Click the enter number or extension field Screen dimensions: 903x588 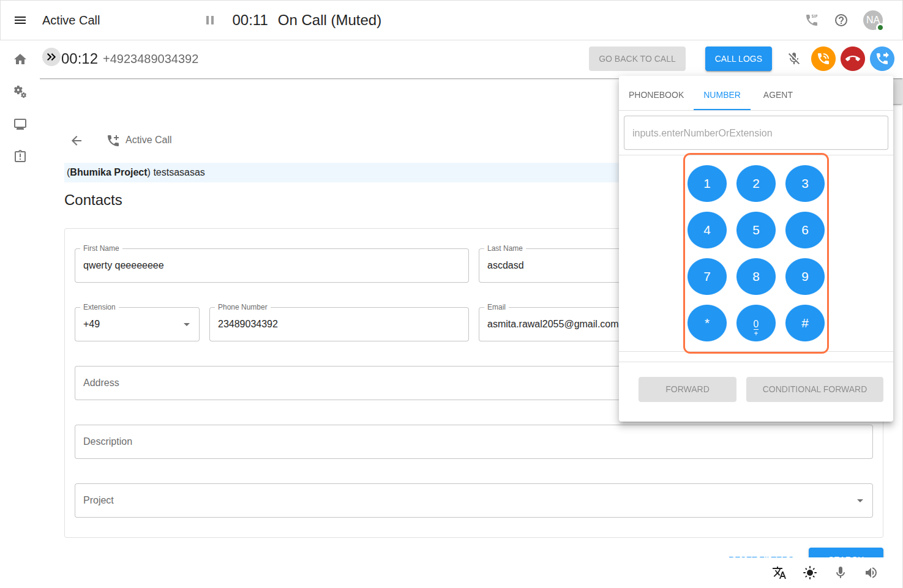coord(755,133)
